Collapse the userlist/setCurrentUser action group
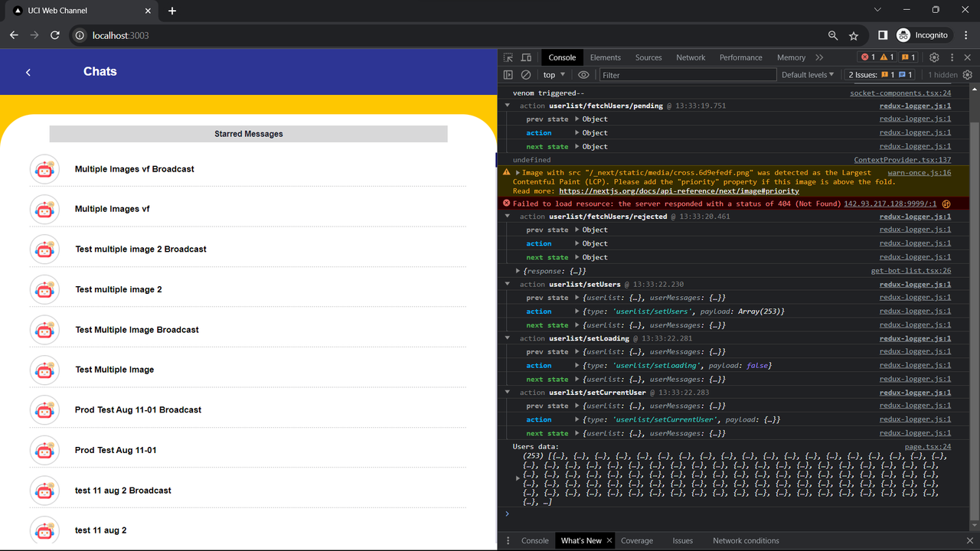Screen dimensions: 980x551 (x=508, y=393)
